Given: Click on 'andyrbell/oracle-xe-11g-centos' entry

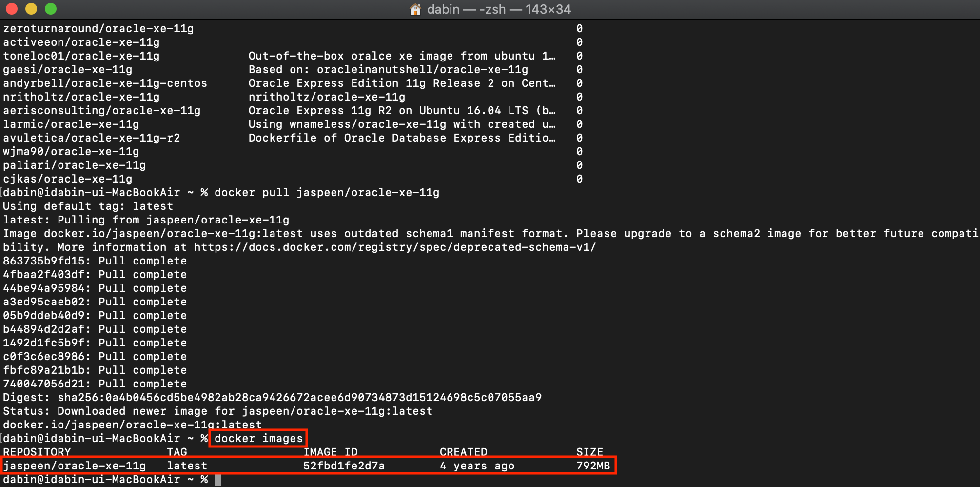Looking at the screenshot, I should tap(105, 83).
